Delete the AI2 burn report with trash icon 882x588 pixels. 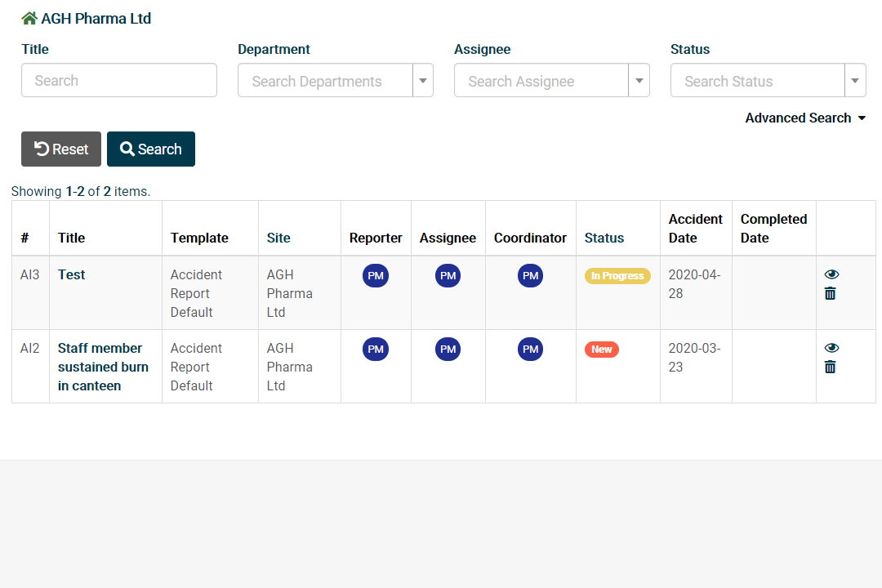[x=831, y=367]
